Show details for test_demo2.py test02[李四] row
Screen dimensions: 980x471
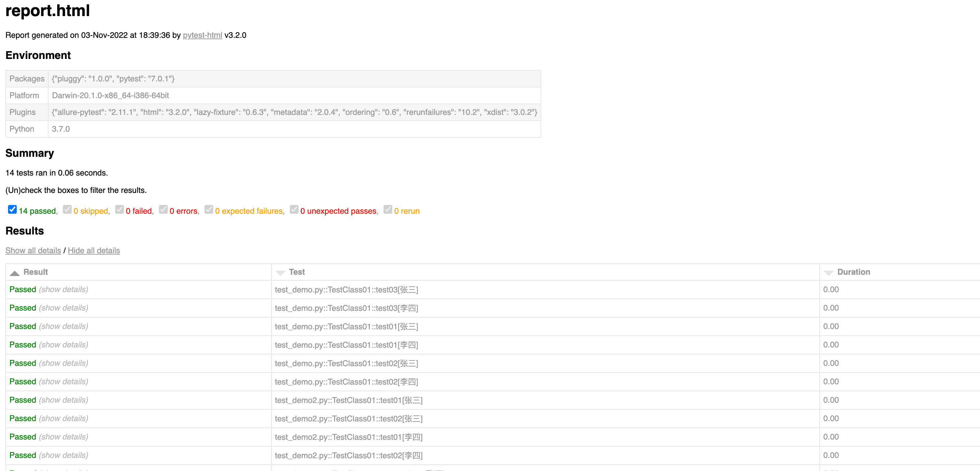(x=63, y=455)
